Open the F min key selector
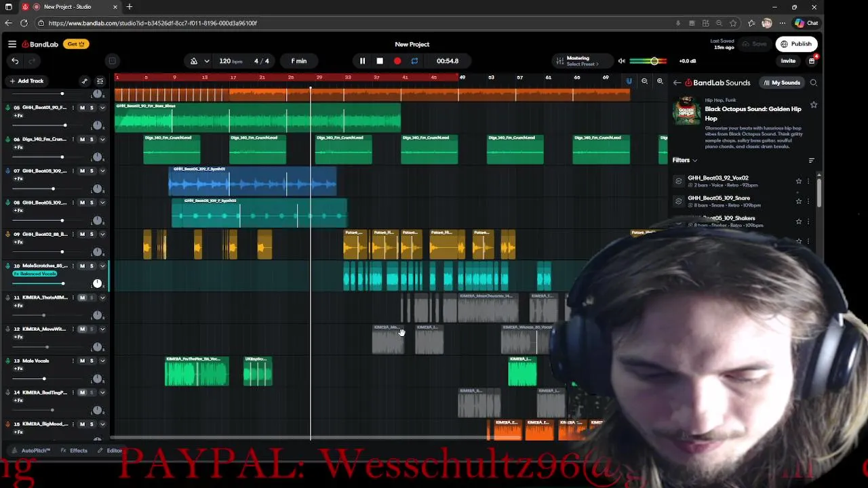The image size is (868, 488). tap(299, 61)
